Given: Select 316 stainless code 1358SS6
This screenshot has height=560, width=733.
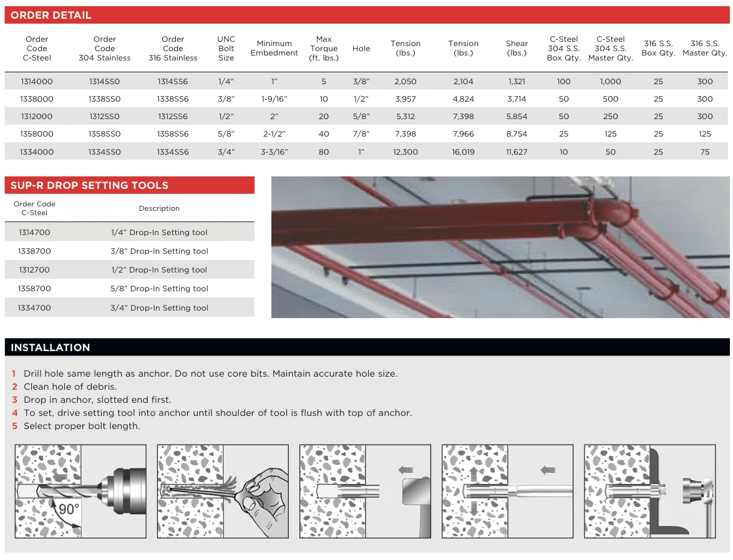Looking at the screenshot, I should point(173,134).
